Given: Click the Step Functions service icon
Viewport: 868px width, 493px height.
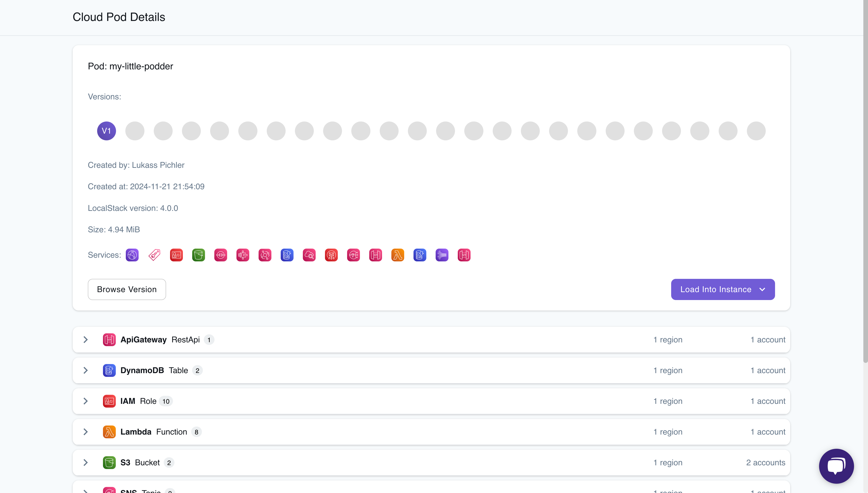Looking at the screenshot, I should pos(243,255).
